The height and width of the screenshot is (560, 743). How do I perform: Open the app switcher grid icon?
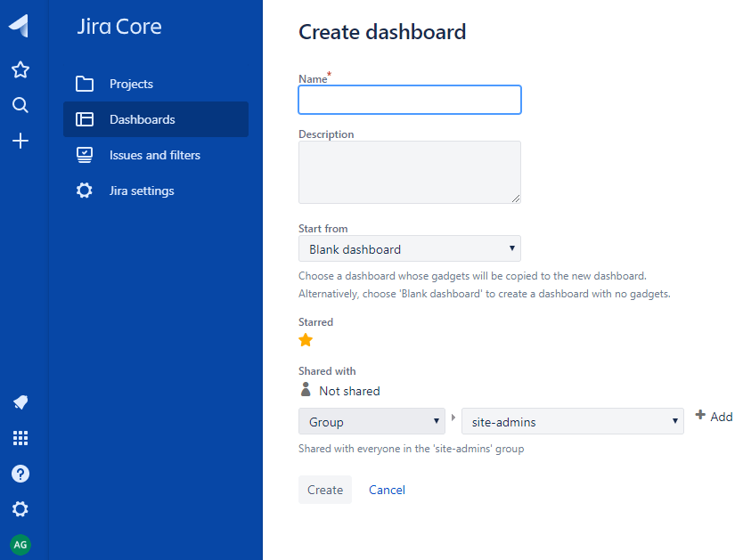tap(20, 438)
